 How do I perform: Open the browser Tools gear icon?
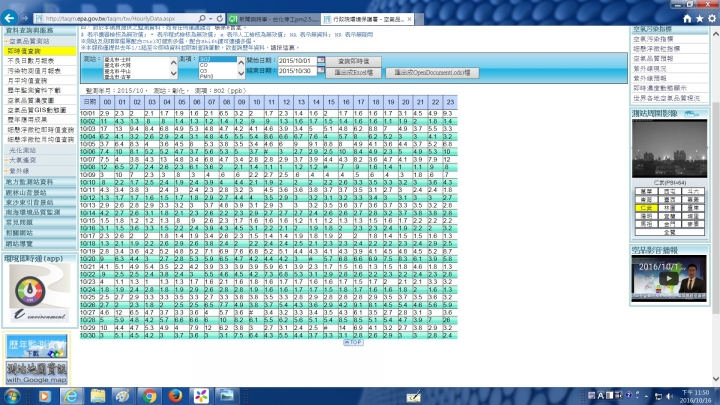pos(712,18)
